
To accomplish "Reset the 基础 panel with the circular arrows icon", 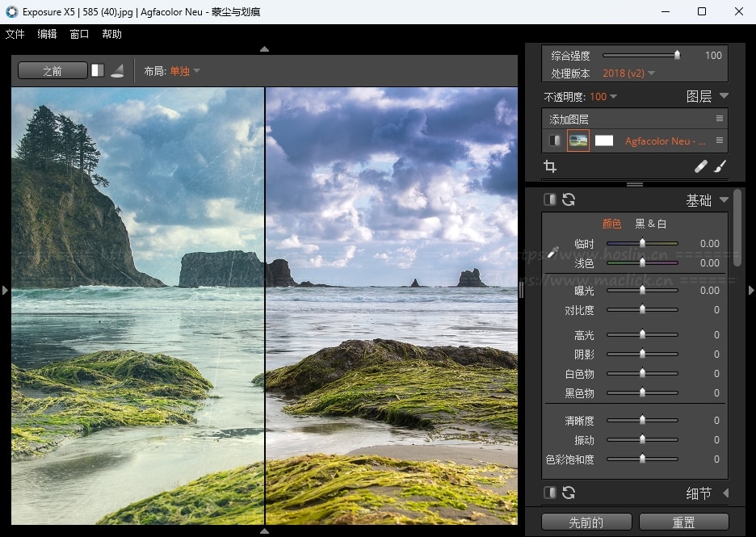I will point(569,199).
